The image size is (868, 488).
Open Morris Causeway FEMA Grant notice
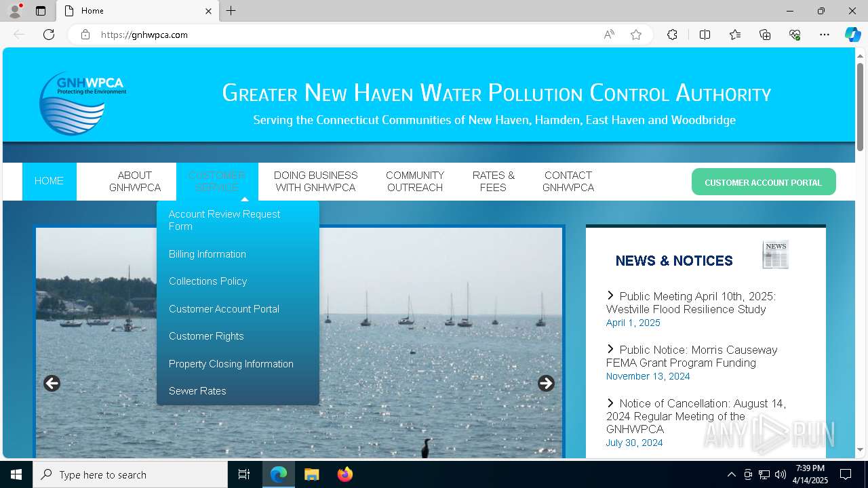(x=692, y=357)
